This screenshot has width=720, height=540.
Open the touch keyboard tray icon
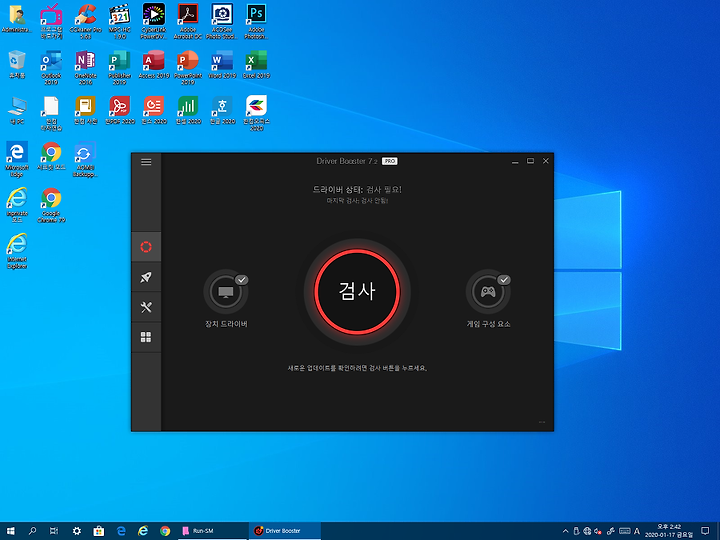pyautogui.click(x=624, y=531)
